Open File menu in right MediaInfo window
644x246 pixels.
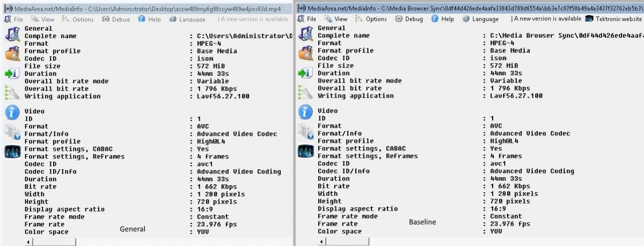306,19
